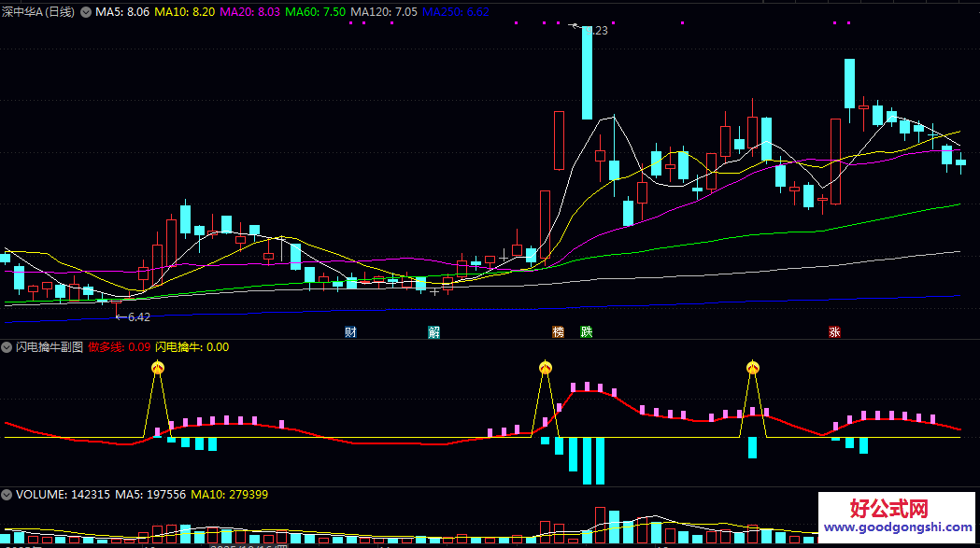Click the first bull signal icon in indicator panel
This screenshot has width=980, height=548.
click(x=158, y=368)
